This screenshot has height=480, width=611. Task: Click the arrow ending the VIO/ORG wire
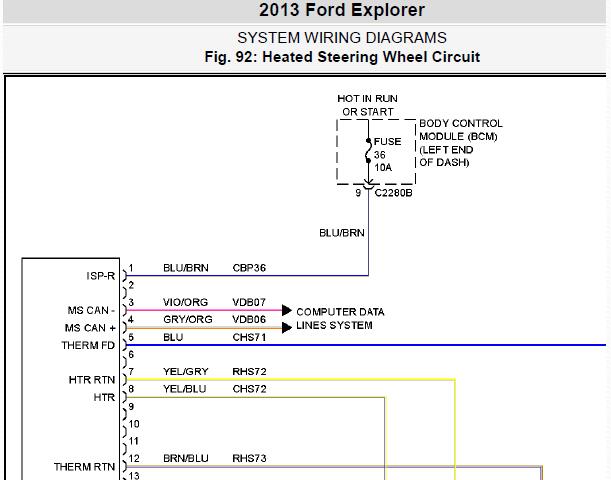pos(287,310)
